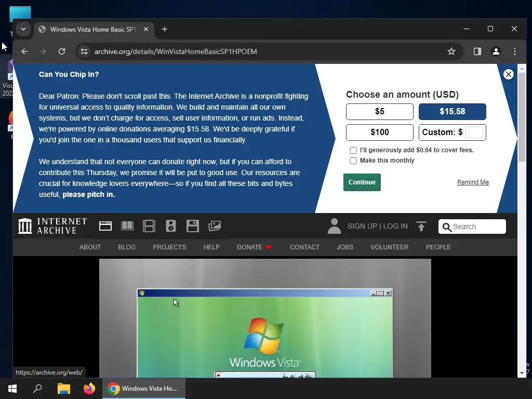The image size is (532, 399).
Task: Click the user avatar icon
Action: pos(334,226)
